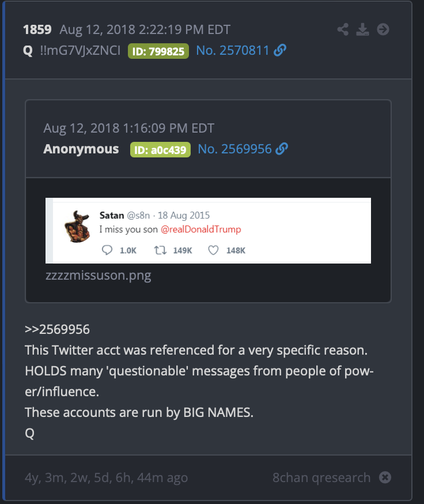Image resolution: width=424 pixels, height=504 pixels.
Task: Download post 1859 with the download icon
Action: (x=363, y=29)
